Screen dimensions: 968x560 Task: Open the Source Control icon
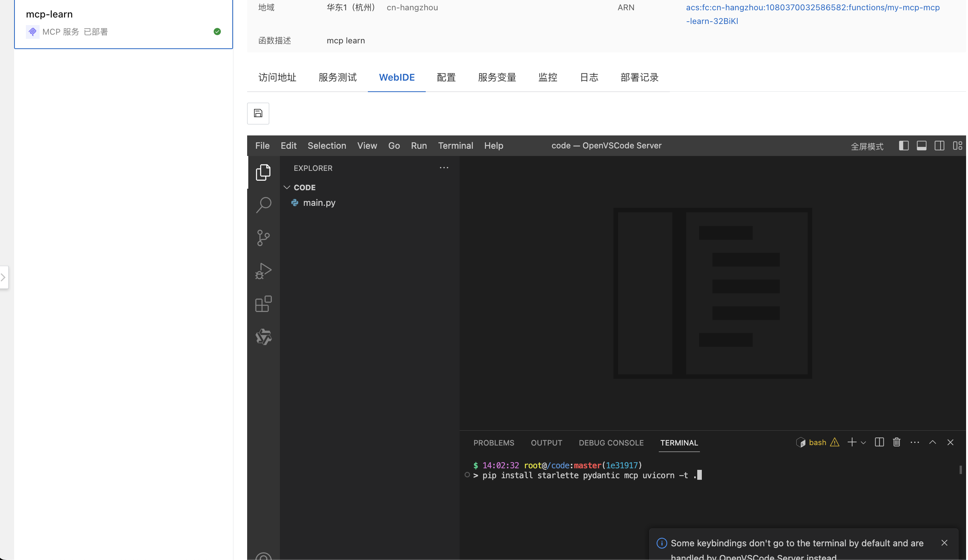point(264,238)
